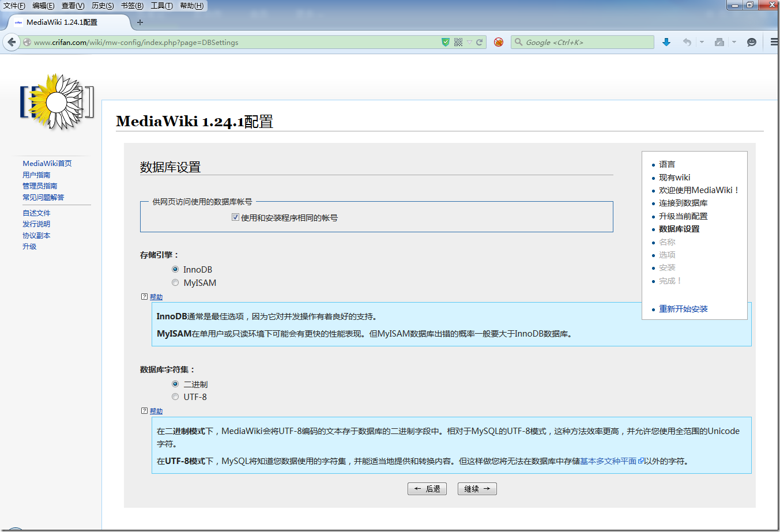Open the 用户指南 sidebar link
Viewport: 780px width, 532px height.
(36, 175)
